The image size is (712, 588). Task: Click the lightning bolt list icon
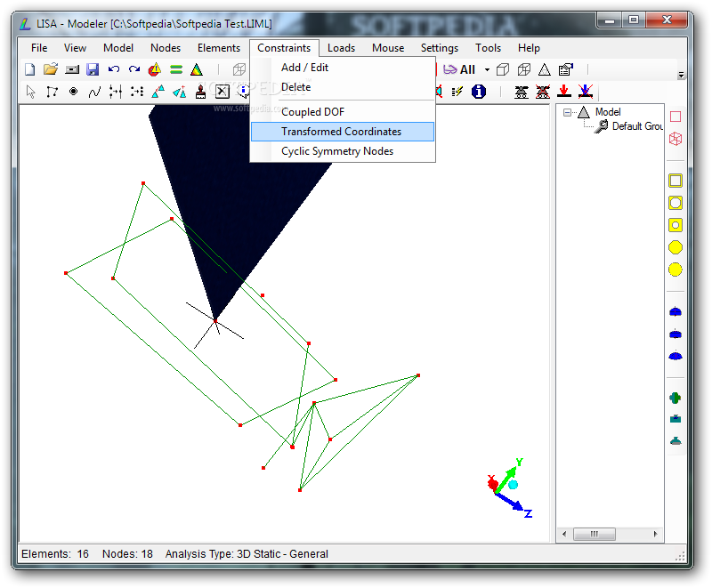(x=457, y=92)
